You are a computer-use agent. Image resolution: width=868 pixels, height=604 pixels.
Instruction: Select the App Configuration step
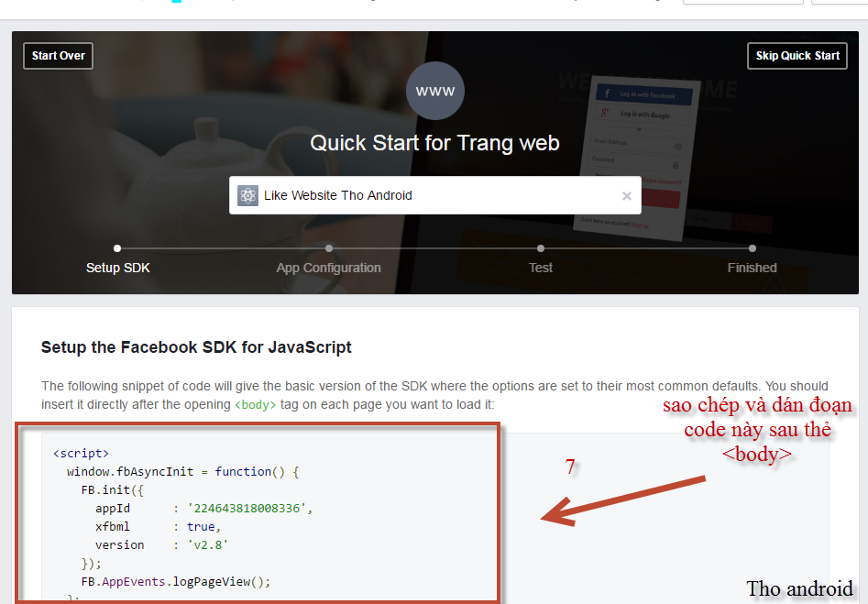[329, 268]
